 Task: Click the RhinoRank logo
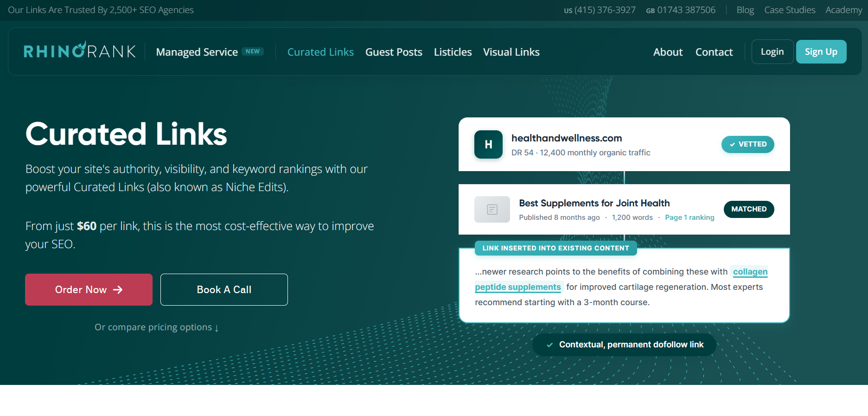click(x=80, y=50)
